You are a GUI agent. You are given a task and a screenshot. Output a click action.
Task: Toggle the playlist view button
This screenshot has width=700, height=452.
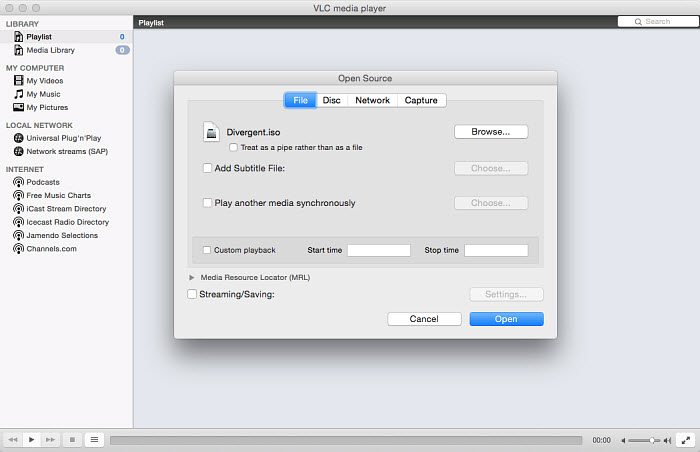pos(94,440)
